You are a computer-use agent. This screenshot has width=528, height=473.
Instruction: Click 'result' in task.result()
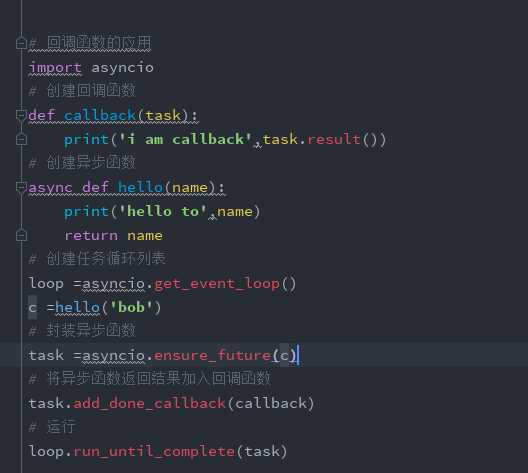pyautogui.click(x=334, y=139)
